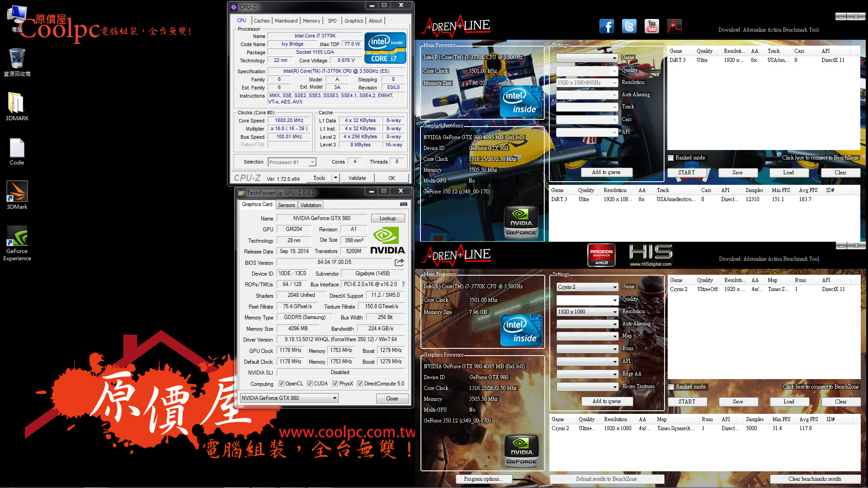The height and width of the screenshot is (488, 868).
Task: Click Add to queue in bottom Adrenaline
Action: 607,401
